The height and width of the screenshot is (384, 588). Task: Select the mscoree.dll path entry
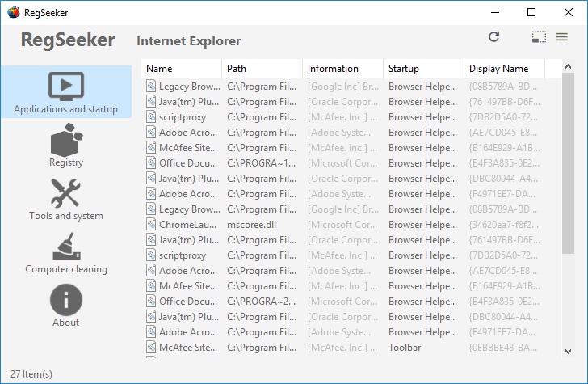point(252,225)
